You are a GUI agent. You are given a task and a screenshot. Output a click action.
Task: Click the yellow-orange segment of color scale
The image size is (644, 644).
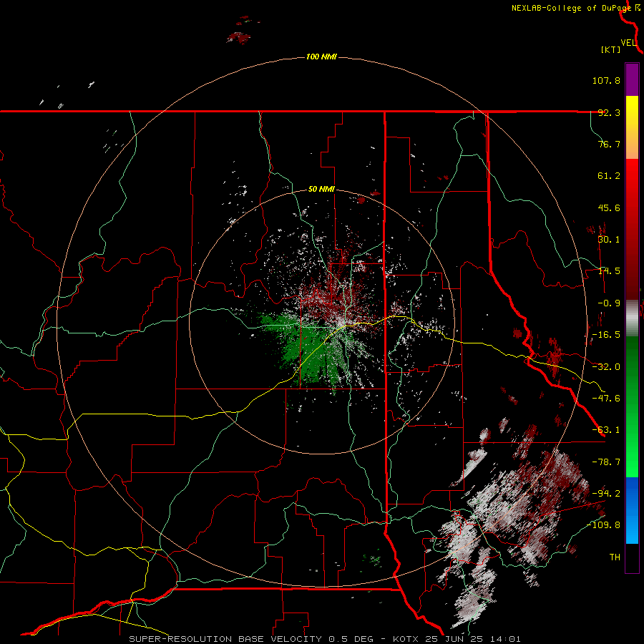[x=632, y=127]
